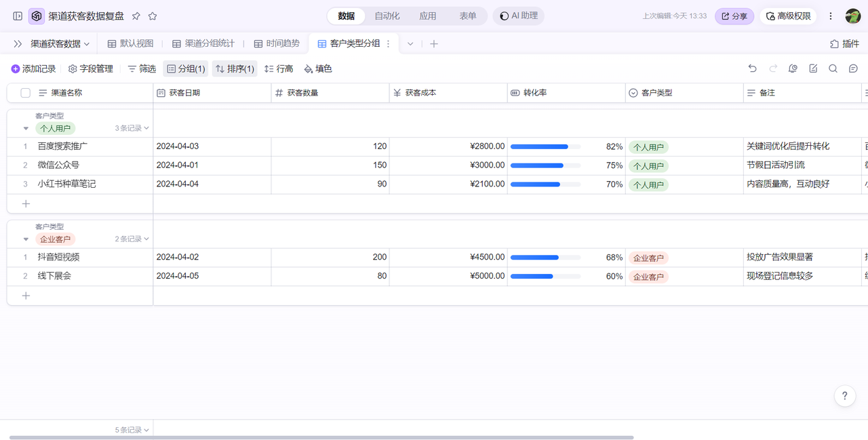
Task: Switch to the 自动化 tab
Action: pyautogui.click(x=387, y=16)
